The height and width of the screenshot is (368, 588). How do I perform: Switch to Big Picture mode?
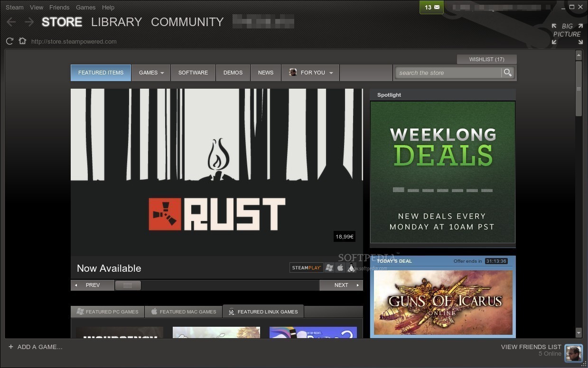coord(567,34)
